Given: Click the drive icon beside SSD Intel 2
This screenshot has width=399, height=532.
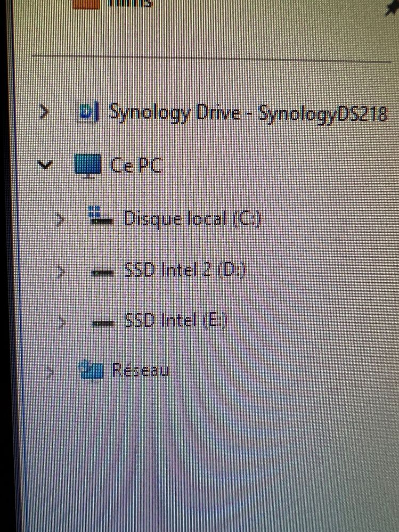Looking at the screenshot, I should click(x=102, y=272).
